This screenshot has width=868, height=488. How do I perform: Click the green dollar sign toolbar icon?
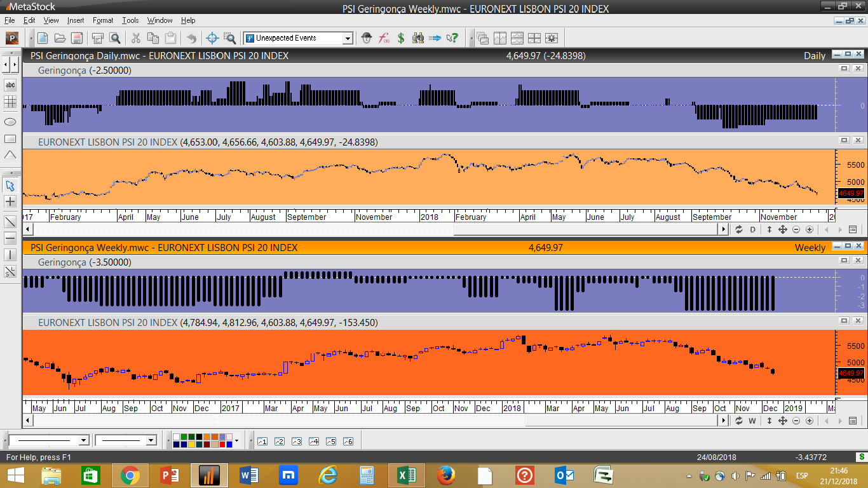[401, 38]
